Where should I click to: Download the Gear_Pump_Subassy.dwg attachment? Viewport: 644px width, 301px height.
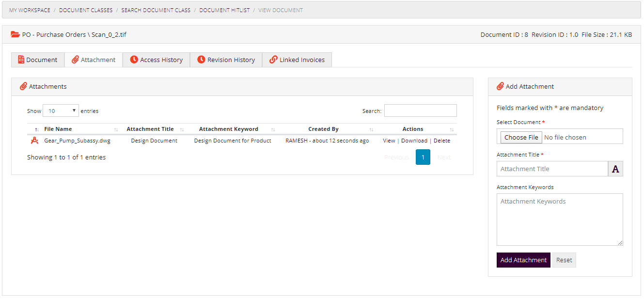(414, 141)
